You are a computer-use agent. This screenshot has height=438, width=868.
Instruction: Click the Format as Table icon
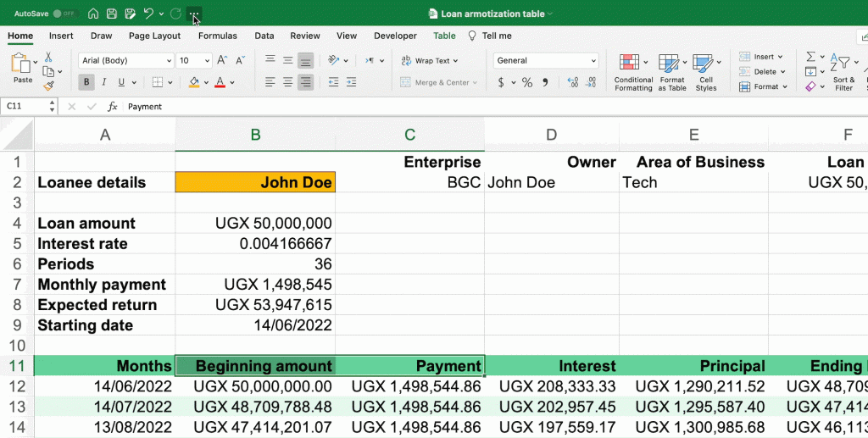[671, 72]
